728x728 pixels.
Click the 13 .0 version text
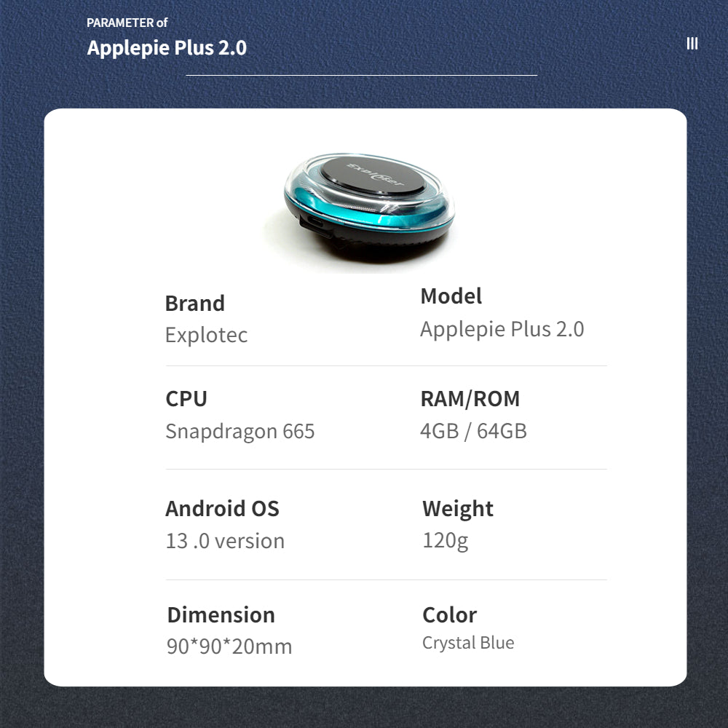coord(225,541)
